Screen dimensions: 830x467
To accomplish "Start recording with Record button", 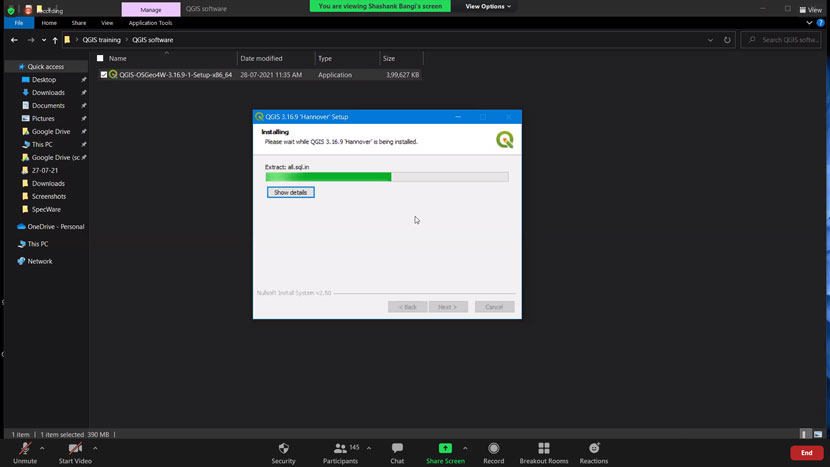I will (493, 453).
